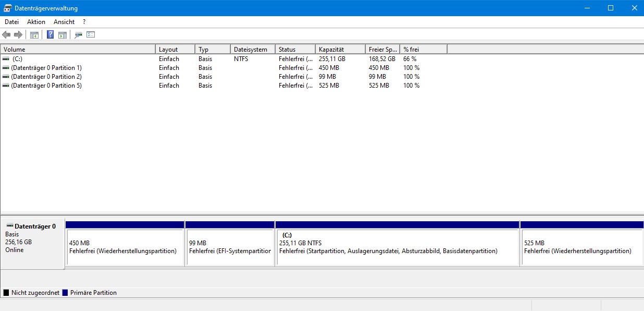Viewport: 644px width, 311px height.
Task: Sort by the Dateisystem column header
Action: point(253,50)
